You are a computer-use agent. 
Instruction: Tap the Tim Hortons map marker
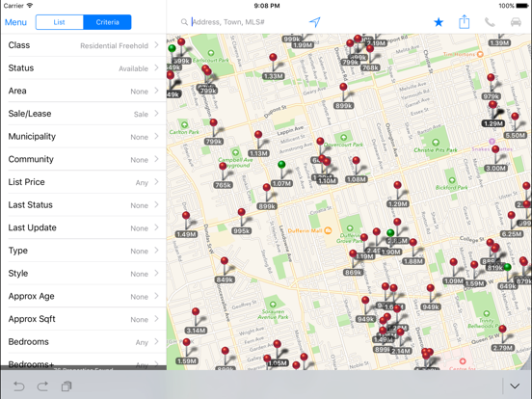click(x=480, y=54)
